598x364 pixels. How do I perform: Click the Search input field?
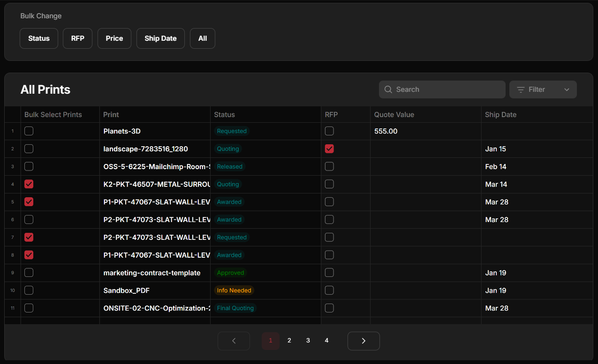tap(441, 89)
